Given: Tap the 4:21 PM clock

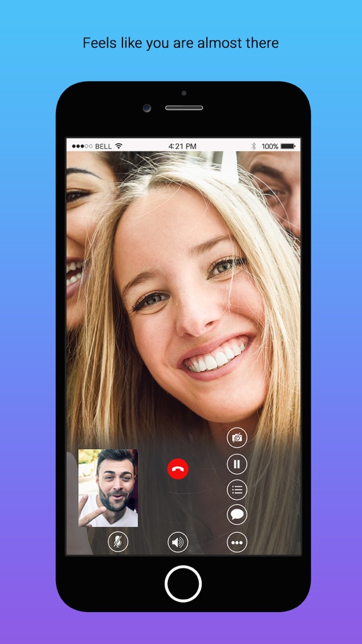Looking at the screenshot, I should coord(182,146).
